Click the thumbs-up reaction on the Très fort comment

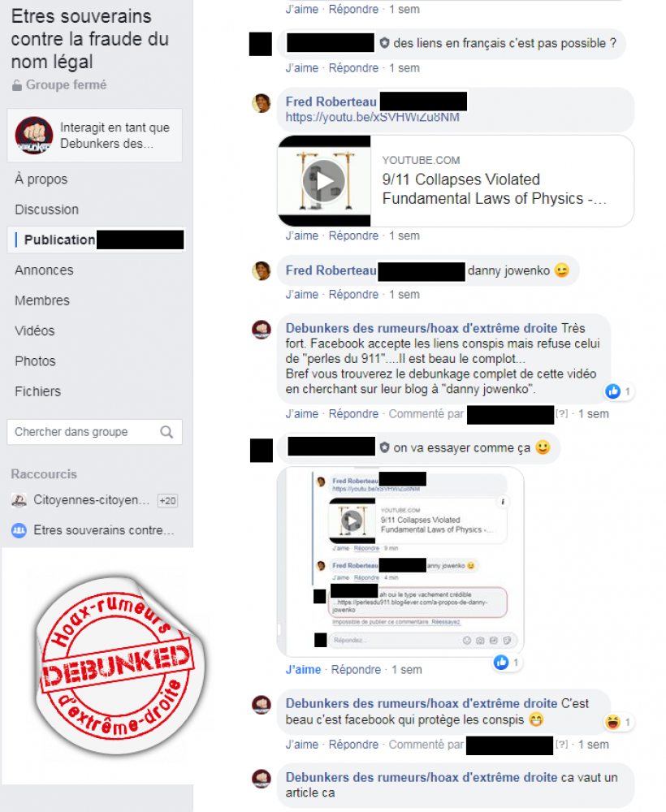613,391
